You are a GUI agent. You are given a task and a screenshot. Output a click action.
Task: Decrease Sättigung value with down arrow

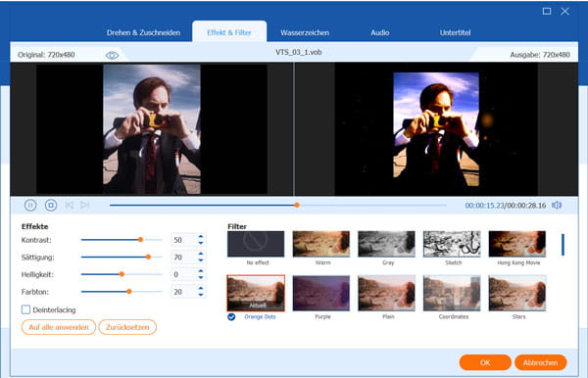tap(201, 260)
